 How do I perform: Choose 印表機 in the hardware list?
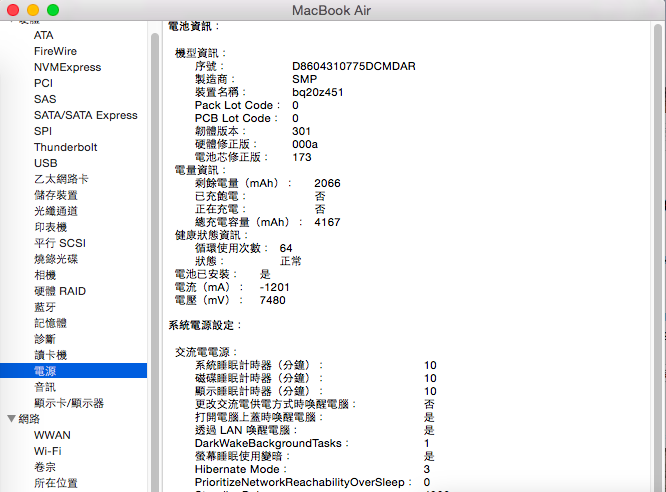(50, 227)
